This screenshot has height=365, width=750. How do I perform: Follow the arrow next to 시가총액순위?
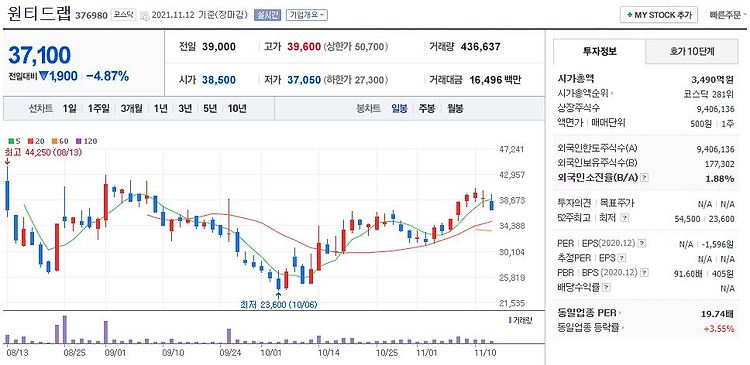click(x=613, y=94)
